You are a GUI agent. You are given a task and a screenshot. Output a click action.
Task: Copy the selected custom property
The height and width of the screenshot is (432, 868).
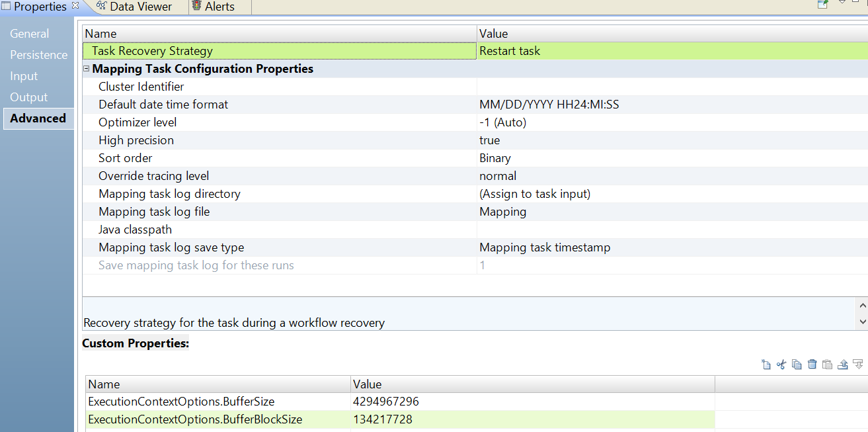797,364
